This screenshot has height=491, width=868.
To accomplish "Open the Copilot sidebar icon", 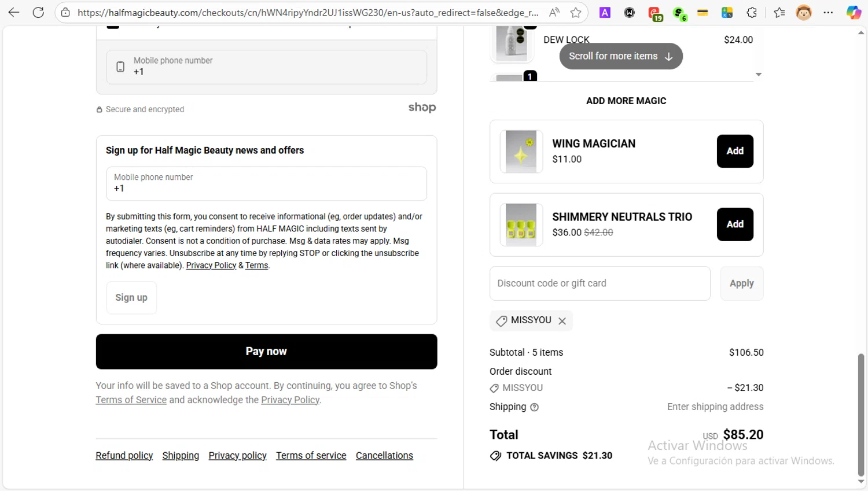I will [854, 12].
